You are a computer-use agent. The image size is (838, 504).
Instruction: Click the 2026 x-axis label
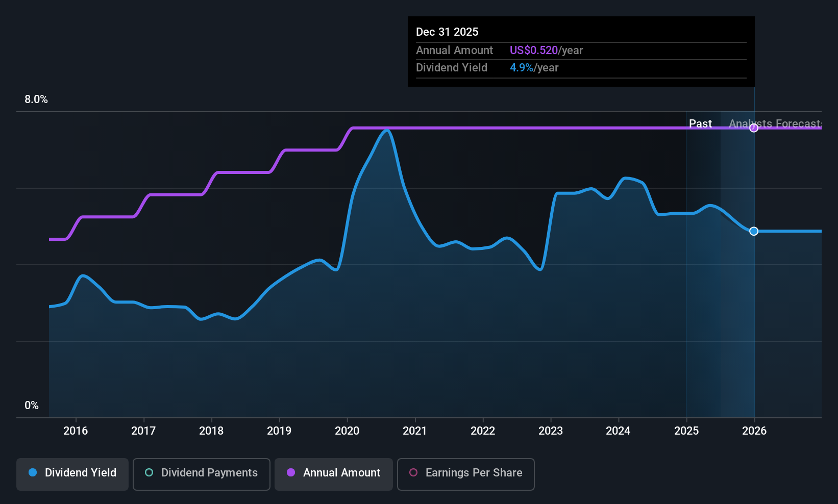[x=754, y=431]
